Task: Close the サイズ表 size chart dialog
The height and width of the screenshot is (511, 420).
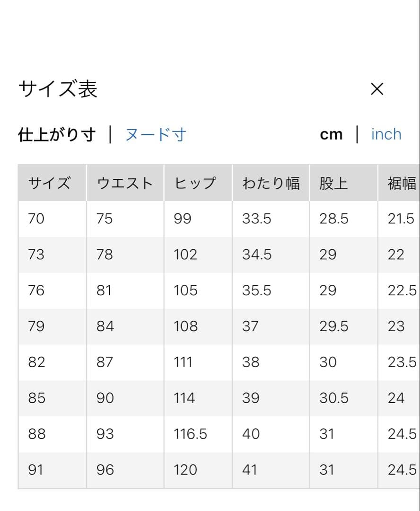Action: [377, 89]
